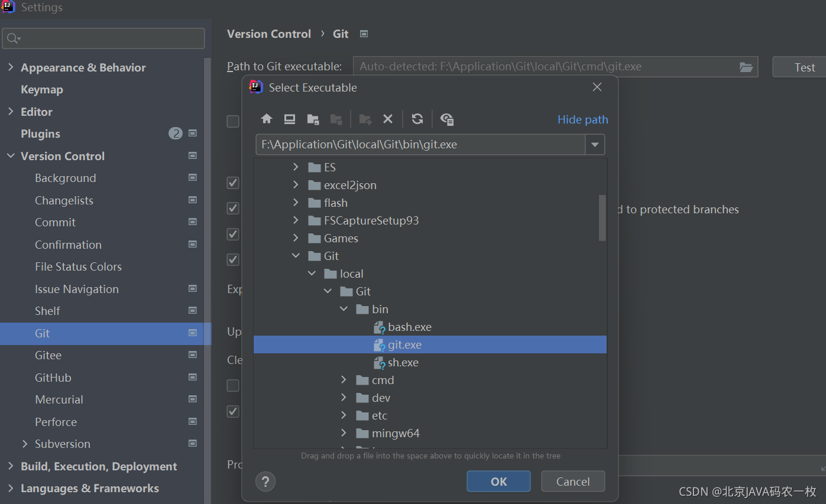Expand the Editor settings section

click(11, 112)
